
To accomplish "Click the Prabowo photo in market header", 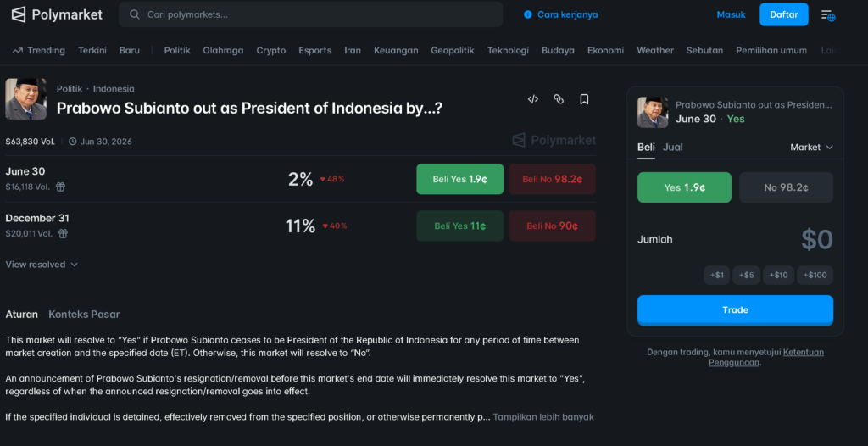I will 26,99.
